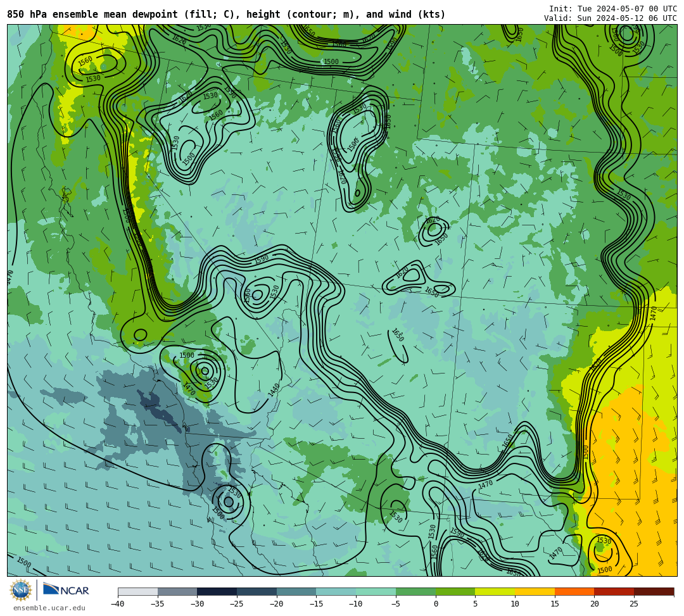Click the Init: Tue 2024-05-07 00 UTC line
684x616 pixels.
pyautogui.click(x=613, y=9)
